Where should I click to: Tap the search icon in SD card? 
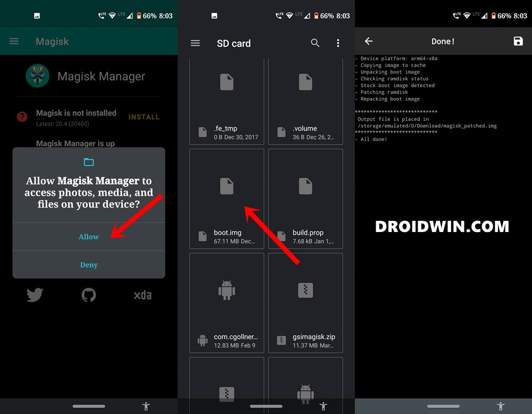pyautogui.click(x=315, y=43)
